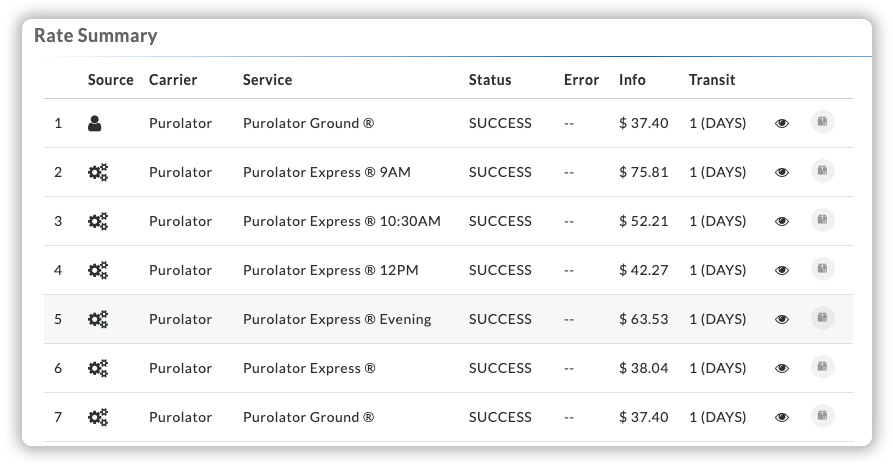893x464 pixels.
Task: Click package icon for Purolator Express 10:30AM
Action: (x=822, y=220)
